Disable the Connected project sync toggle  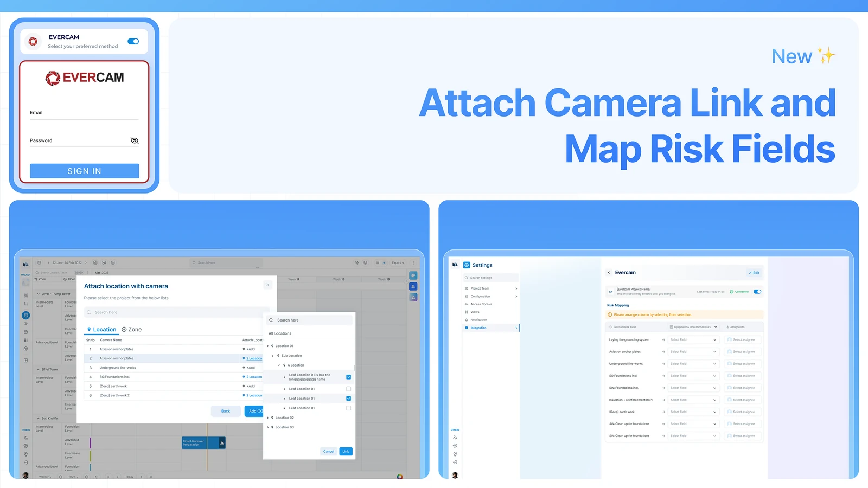coord(757,292)
